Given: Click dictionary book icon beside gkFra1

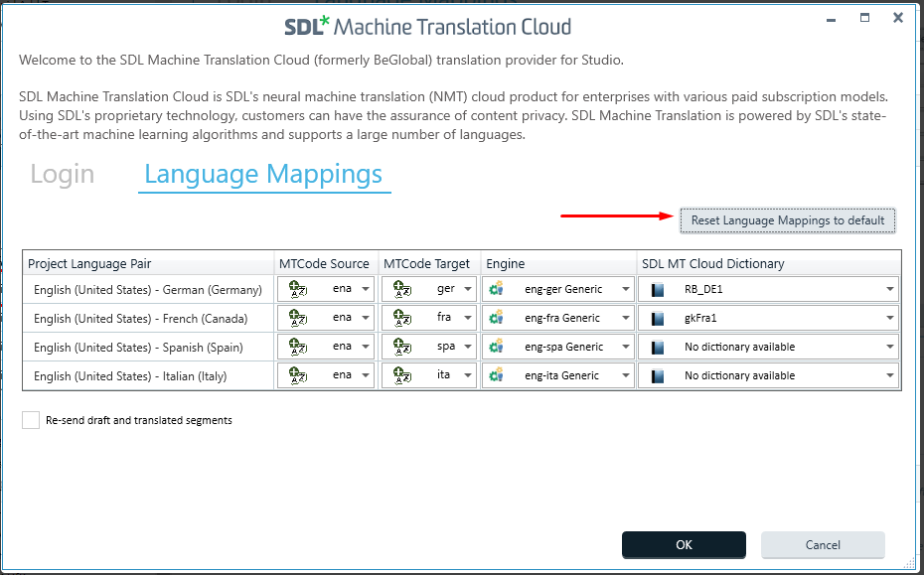Looking at the screenshot, I should point(658,318).
